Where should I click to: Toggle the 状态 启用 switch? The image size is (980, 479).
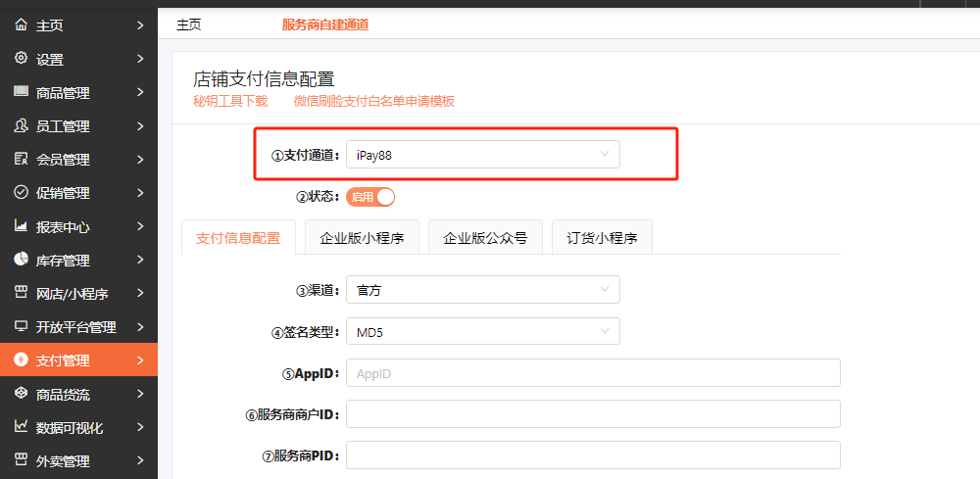tap(370, 197)
